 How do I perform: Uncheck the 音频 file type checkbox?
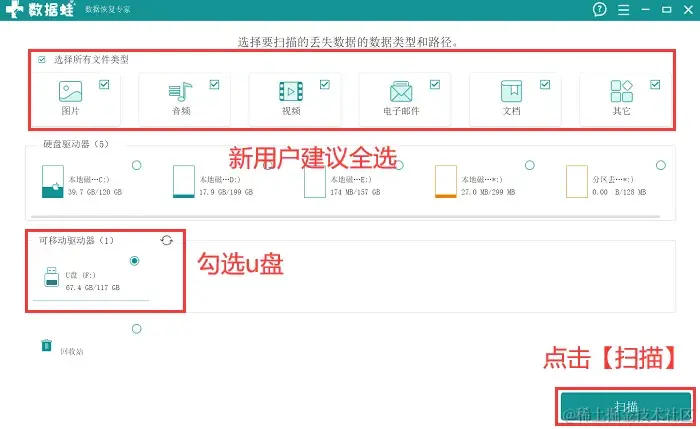click(x=214, y=84)
